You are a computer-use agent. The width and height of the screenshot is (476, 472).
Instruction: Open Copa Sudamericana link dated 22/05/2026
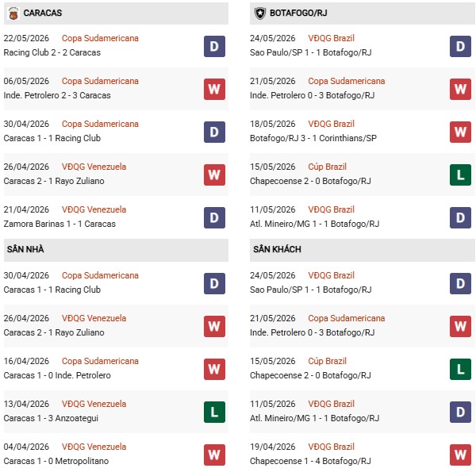tap(100, 38)
